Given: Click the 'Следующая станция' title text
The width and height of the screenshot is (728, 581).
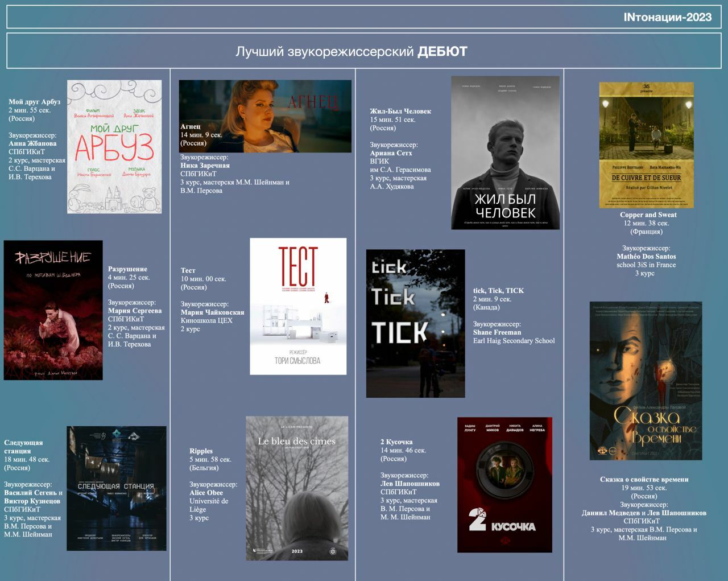Looking at the screenshot, I should 23,447.
